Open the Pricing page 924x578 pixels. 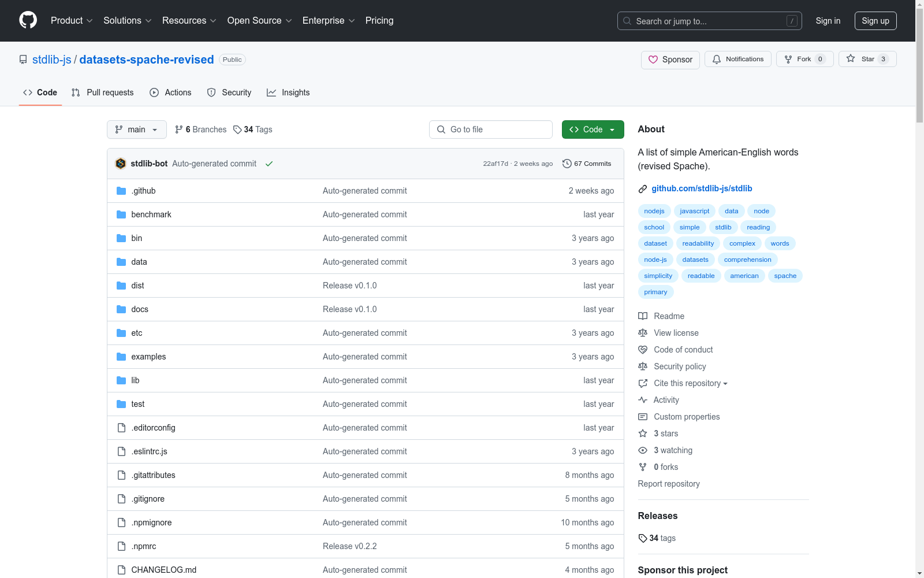(379, 20)
